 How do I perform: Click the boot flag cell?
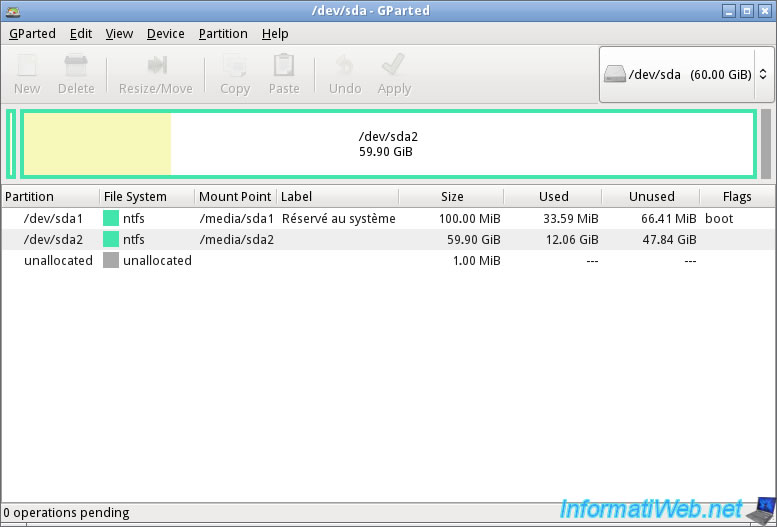click(719, 219)
